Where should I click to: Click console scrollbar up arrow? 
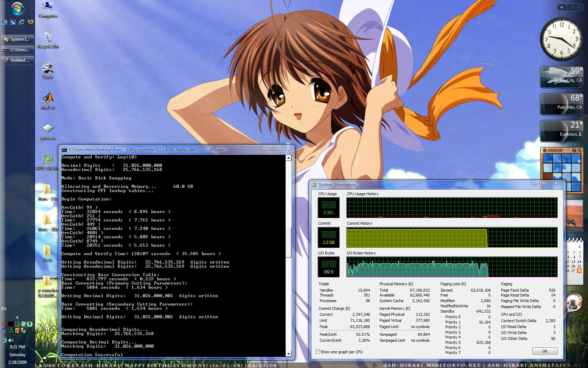288,158
